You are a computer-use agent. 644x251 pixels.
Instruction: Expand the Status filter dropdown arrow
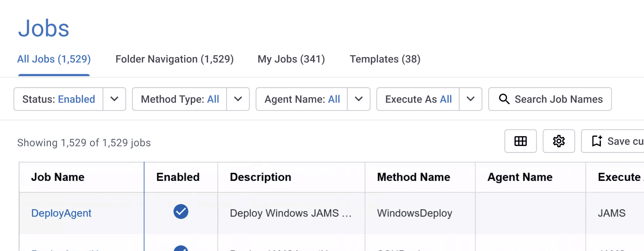[114, 99]
